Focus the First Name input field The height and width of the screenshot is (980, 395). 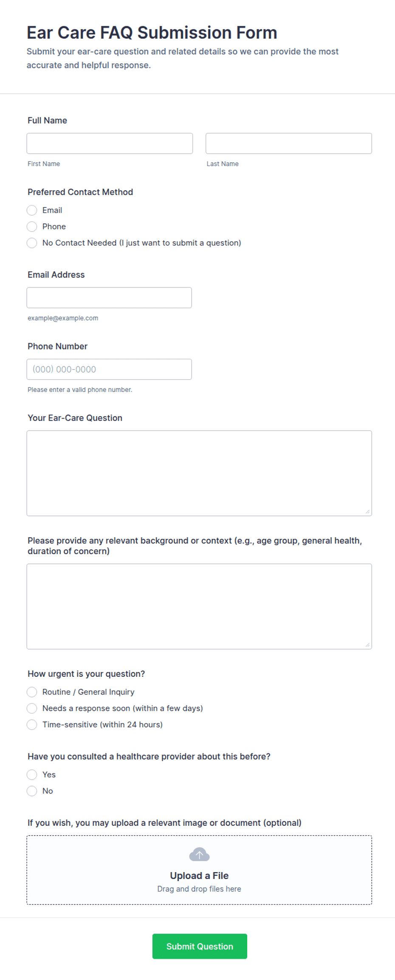110,144
